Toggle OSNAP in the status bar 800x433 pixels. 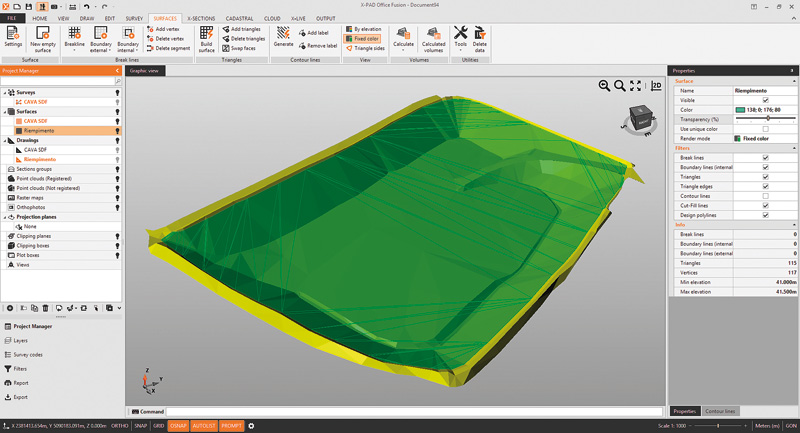(179, 426)
